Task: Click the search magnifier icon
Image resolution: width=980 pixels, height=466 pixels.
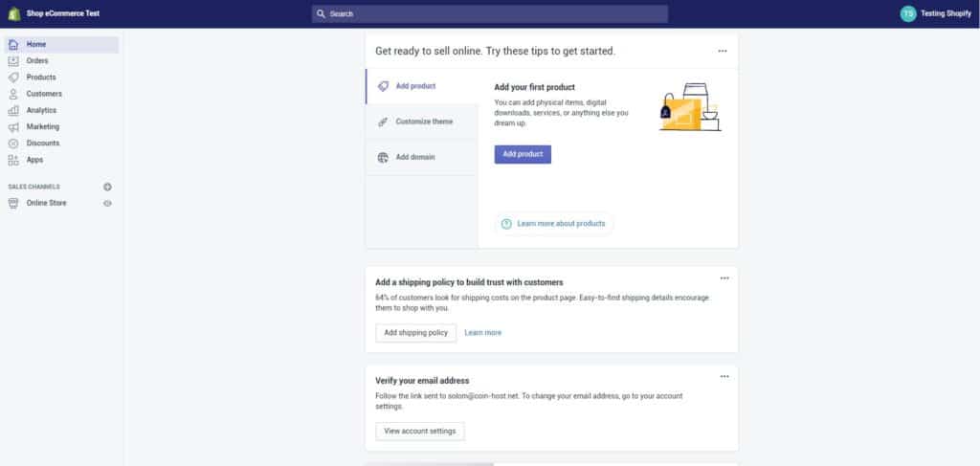Action: [x=321, y=13]
